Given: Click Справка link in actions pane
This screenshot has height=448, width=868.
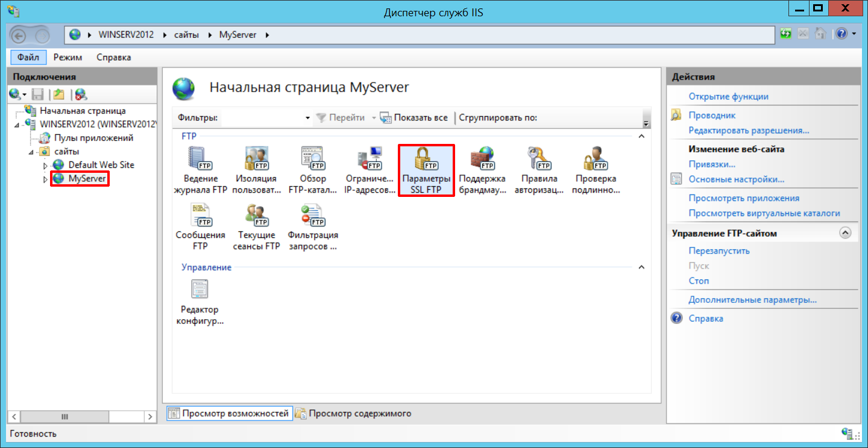Looking at the screenshot, I should click(706, 318).
